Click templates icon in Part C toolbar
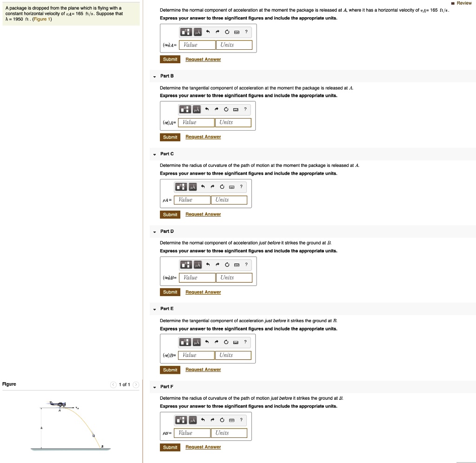The image size is (476, 463). click(181, 187)
